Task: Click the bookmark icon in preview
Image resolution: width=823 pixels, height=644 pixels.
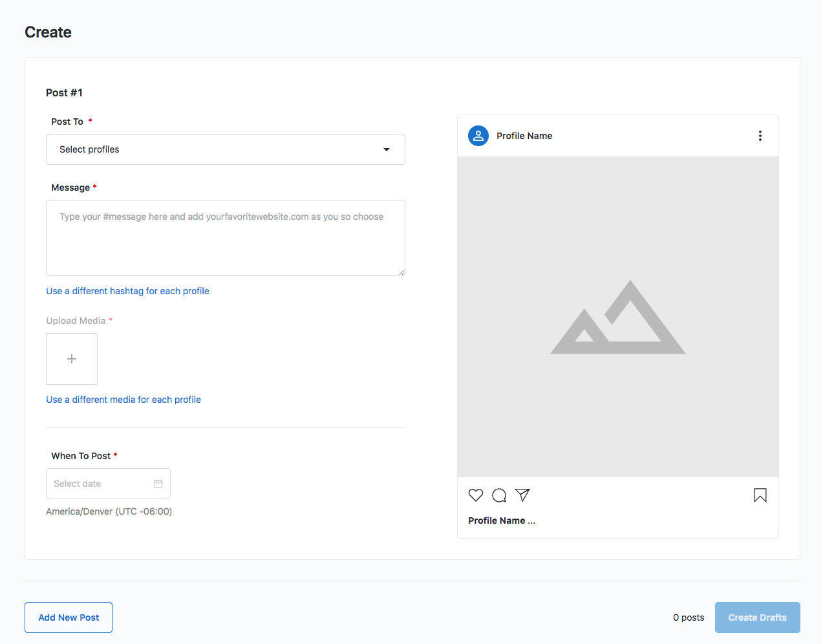Action: [760, 495]
